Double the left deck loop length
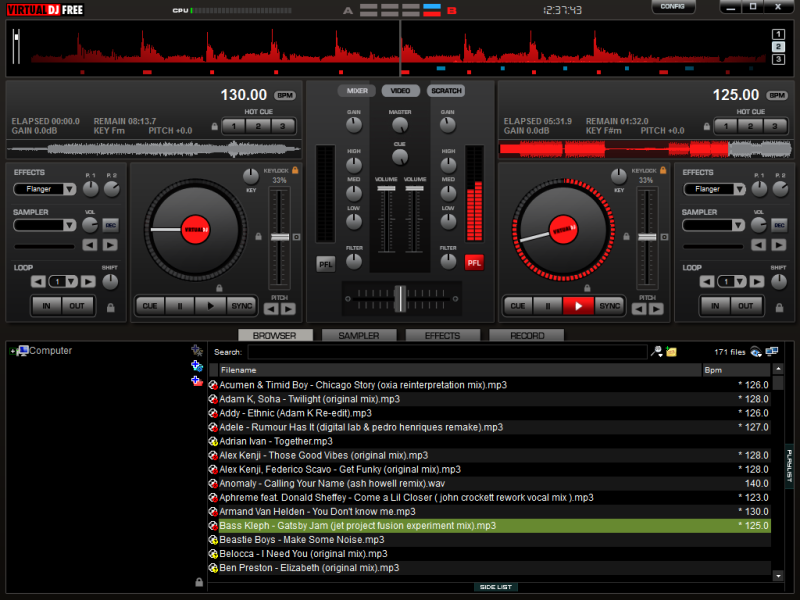This screenshot has height=600, width=800. tap(88, 282)
